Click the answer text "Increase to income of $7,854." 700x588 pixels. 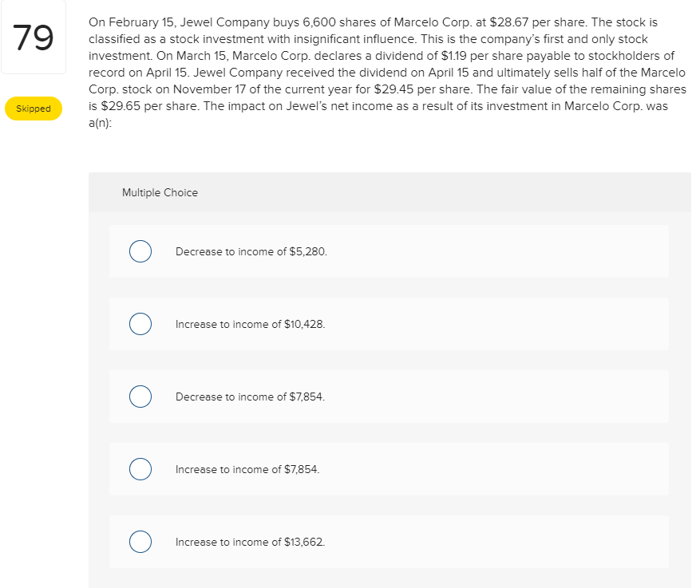pos(247,469)
